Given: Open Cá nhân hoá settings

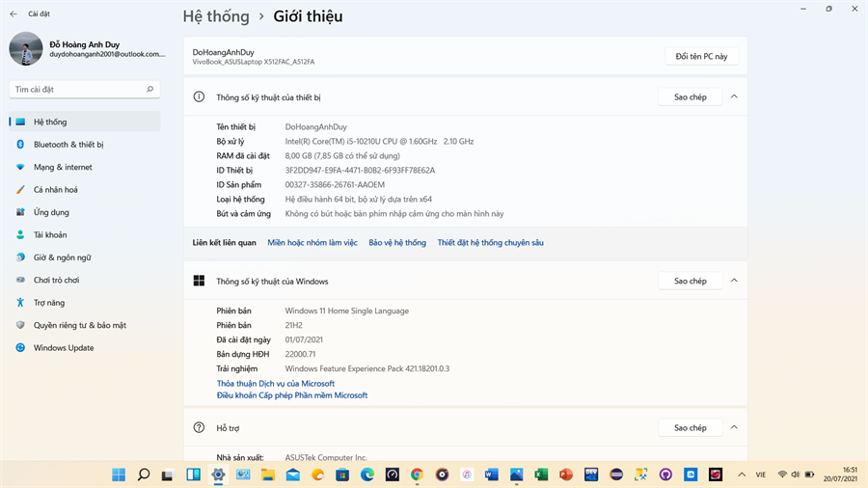Looking at the screenshot, I should 85,190.
